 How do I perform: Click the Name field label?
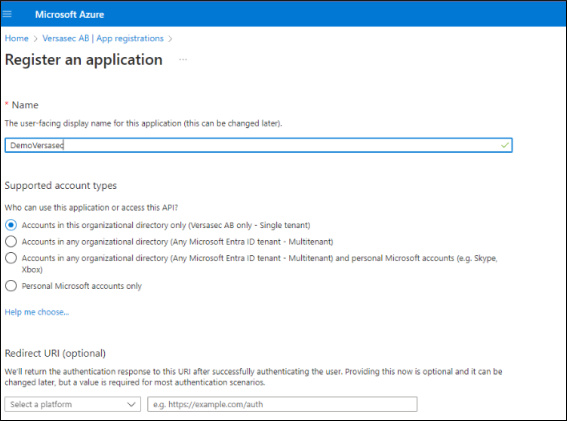pyautogui.click(x=25, y=105)
